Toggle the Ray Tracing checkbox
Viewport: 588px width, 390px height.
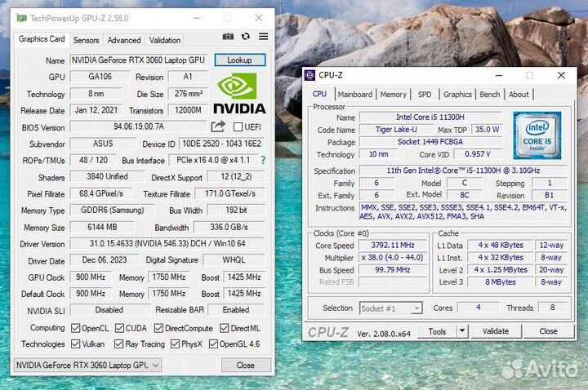pyautogui.click(x=119, y=343)
